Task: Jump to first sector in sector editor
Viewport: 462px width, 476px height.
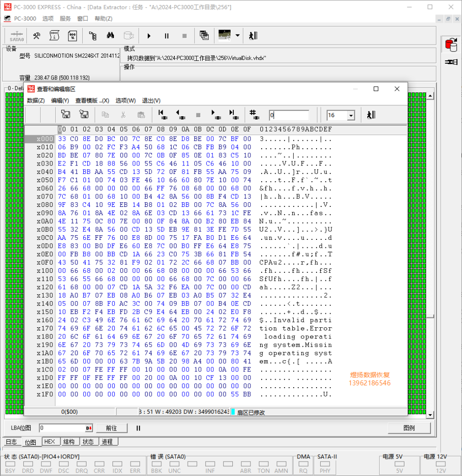Action: click(162, 115)
